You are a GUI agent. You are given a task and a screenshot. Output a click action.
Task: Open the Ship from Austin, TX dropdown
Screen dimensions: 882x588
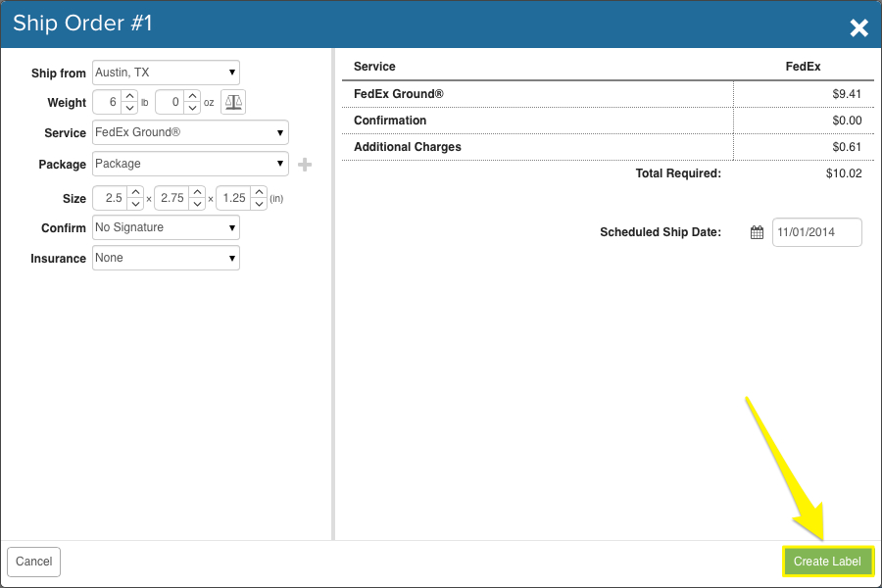pyautogui.click(x=166, y=73)
